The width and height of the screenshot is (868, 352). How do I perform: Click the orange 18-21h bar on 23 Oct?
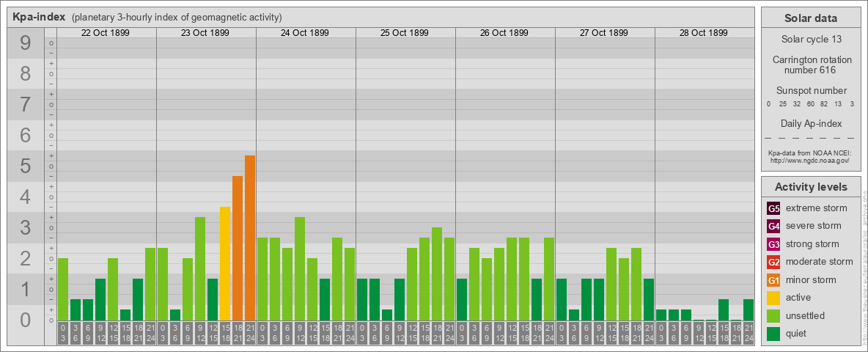click(238, 248)
